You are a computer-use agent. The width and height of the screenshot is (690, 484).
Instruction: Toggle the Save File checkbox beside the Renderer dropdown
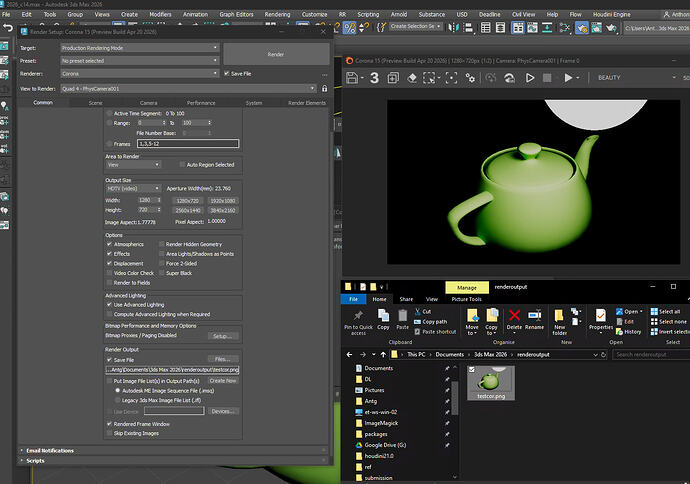click(227, 73)
